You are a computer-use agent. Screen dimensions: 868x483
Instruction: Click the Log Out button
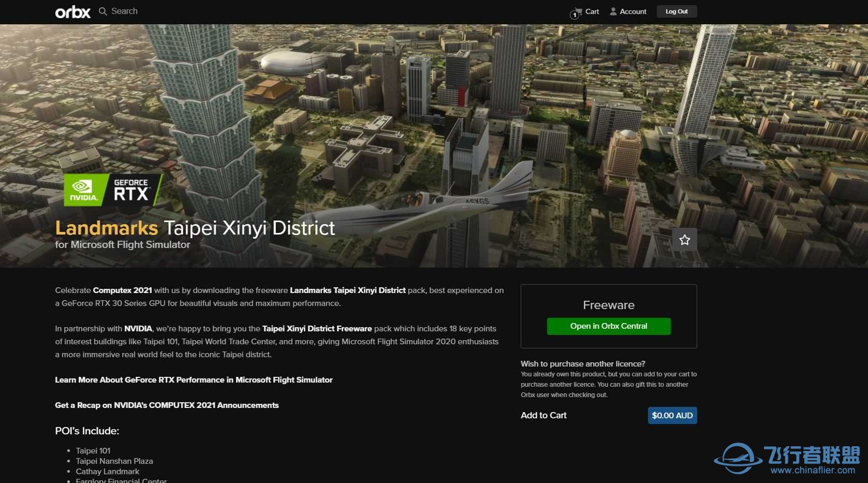tap(676, 11)
